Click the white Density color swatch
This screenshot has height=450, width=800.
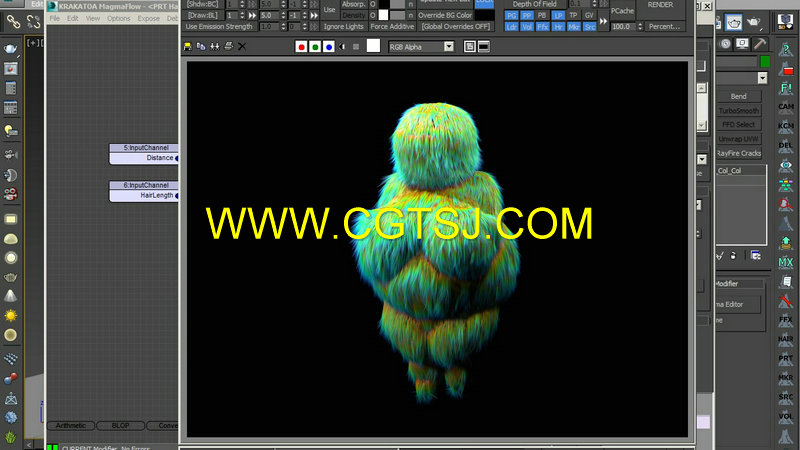(383, 15)
